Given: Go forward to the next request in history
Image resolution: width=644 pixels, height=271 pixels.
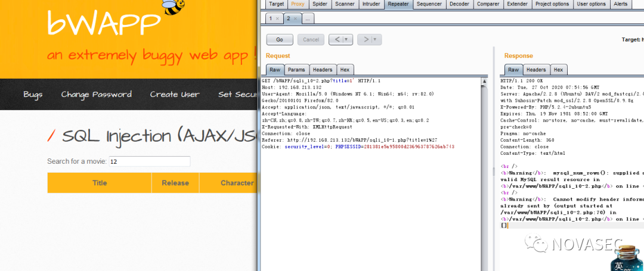Looking at the screenshot, I should click(365, 40).
